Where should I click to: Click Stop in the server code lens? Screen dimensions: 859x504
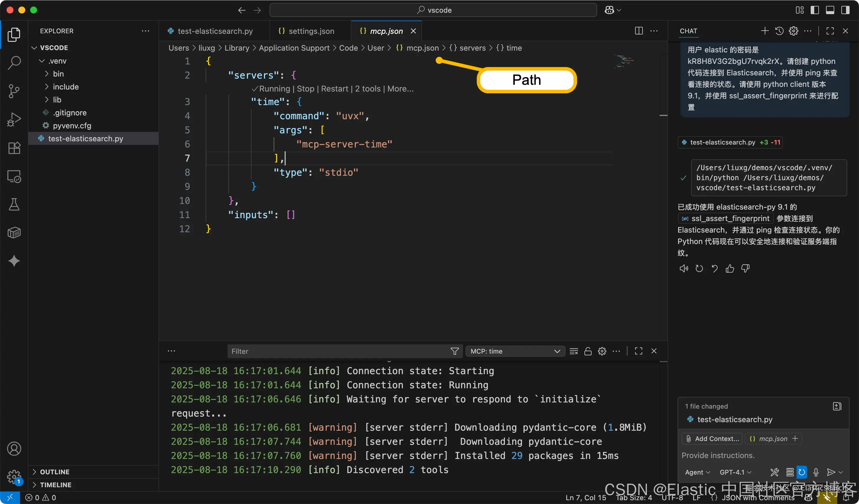click(x=305, y=89)
